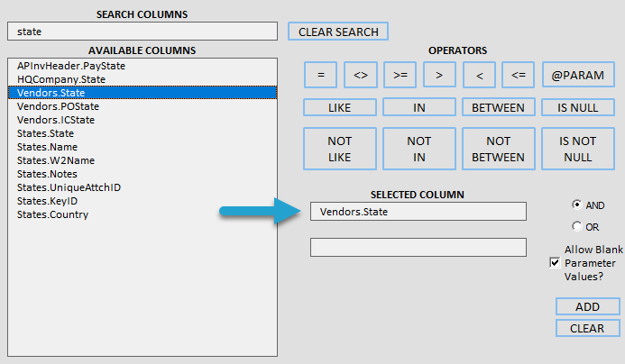Choose the NOT BETWEEN operator
This screenshot has height=364, width=625.
tap(498, 149)
